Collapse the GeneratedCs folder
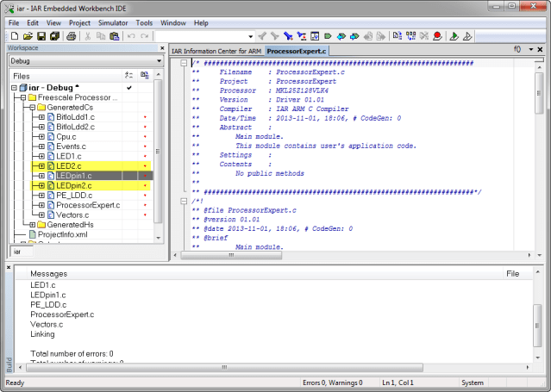This screenshot has height=392, width=551. 30,108
